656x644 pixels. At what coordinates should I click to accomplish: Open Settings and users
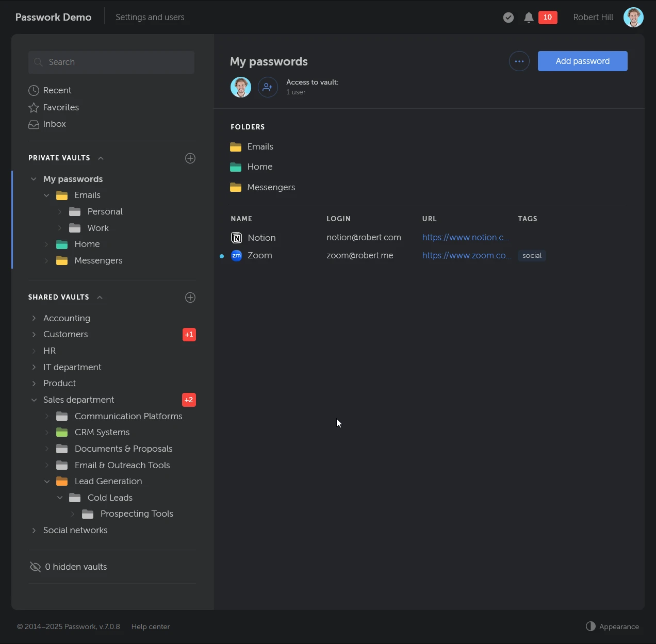pyautogui.click(x=150, y=17)
